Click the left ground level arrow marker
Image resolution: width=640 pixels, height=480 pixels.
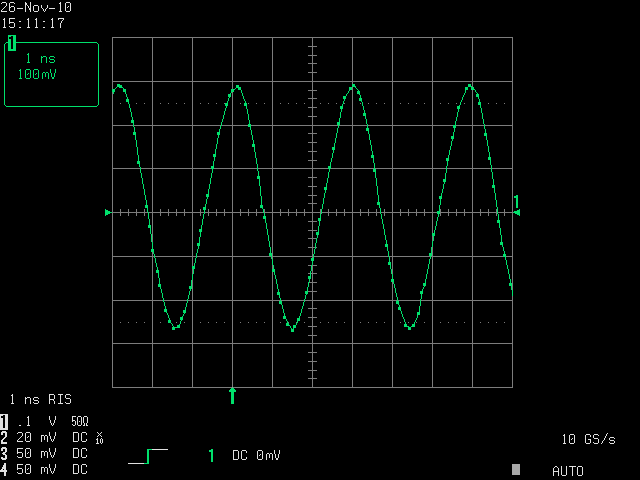[108, 213]
